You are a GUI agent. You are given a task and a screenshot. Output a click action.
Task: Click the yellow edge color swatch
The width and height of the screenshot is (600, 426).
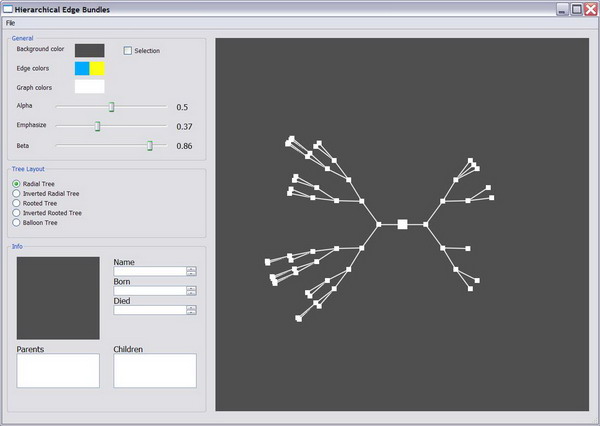[97, 68]
